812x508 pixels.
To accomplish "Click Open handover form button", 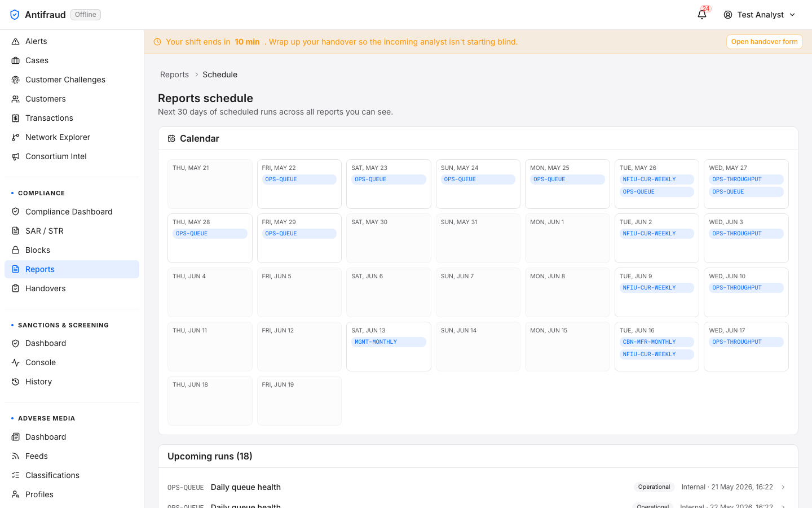I will coord(764,42).
